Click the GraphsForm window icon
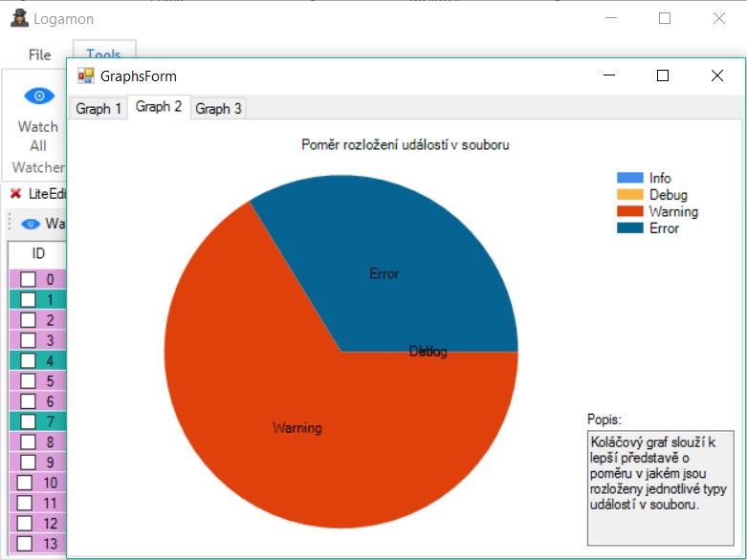Screen dimensions: 747x560 [x=86, y=75]
